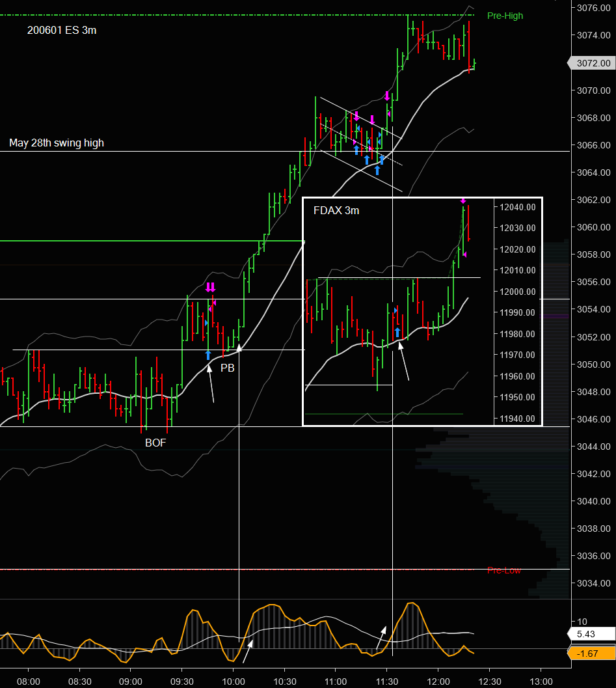616x688 pixels.
Task: Select the 'May 28th swing high' label
Action: pyautogui.click(x=57, y=143)
